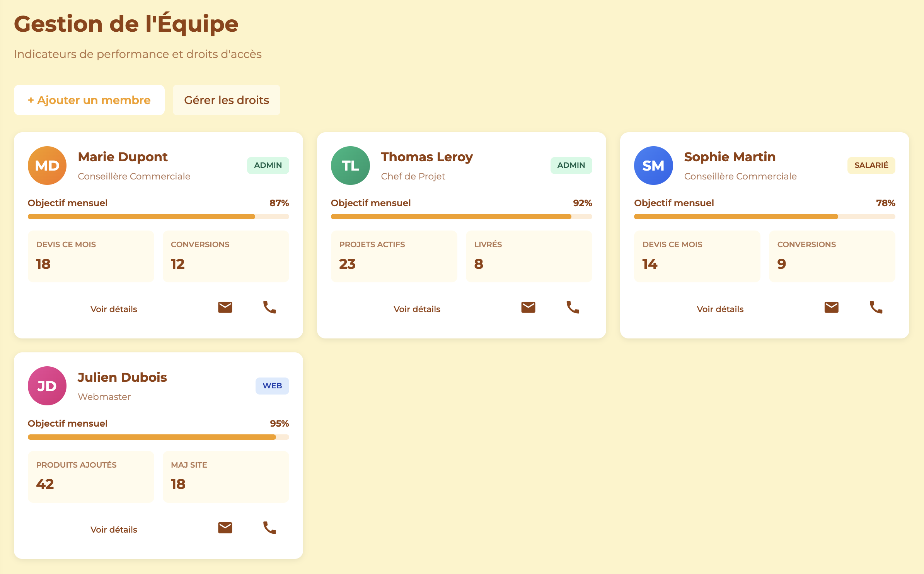Click the phone icon on Sophie Martin's card
The width and height of the screenshot is (924, 574).
coord(876,307)
